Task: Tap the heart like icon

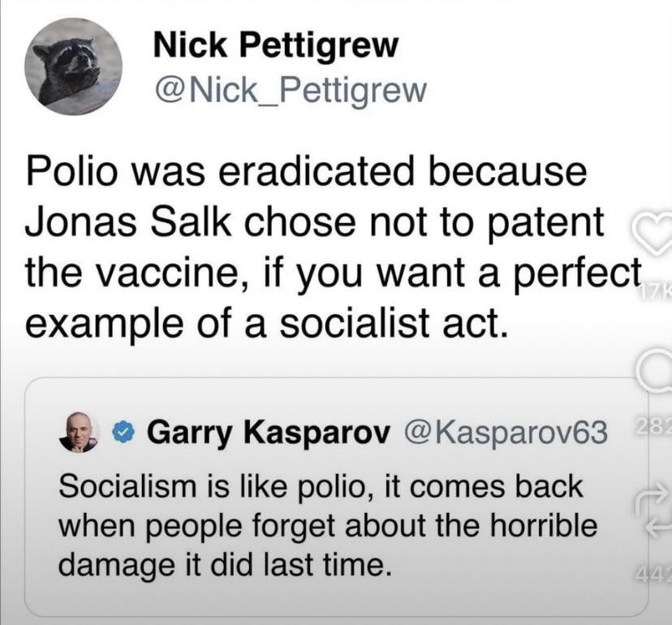Action: (654, 231)
